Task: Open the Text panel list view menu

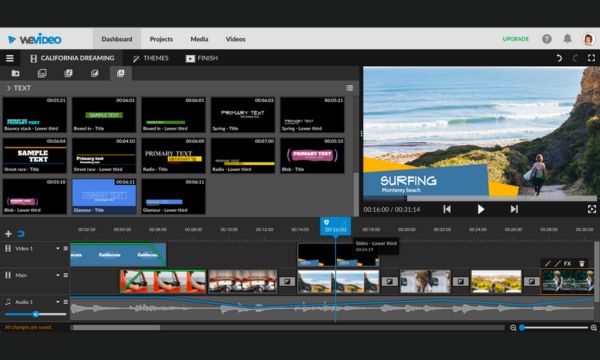Action: [349, 88]
